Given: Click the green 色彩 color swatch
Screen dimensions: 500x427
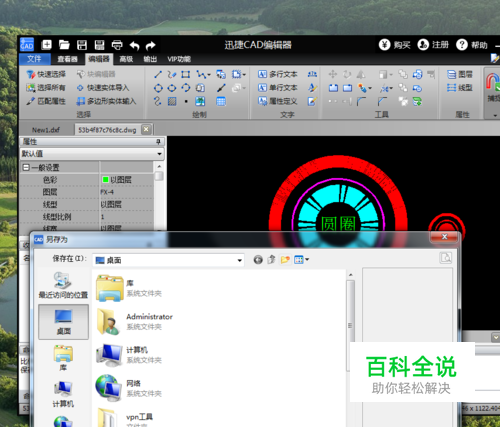Looking at the screenshot, I should click(105, 180).
